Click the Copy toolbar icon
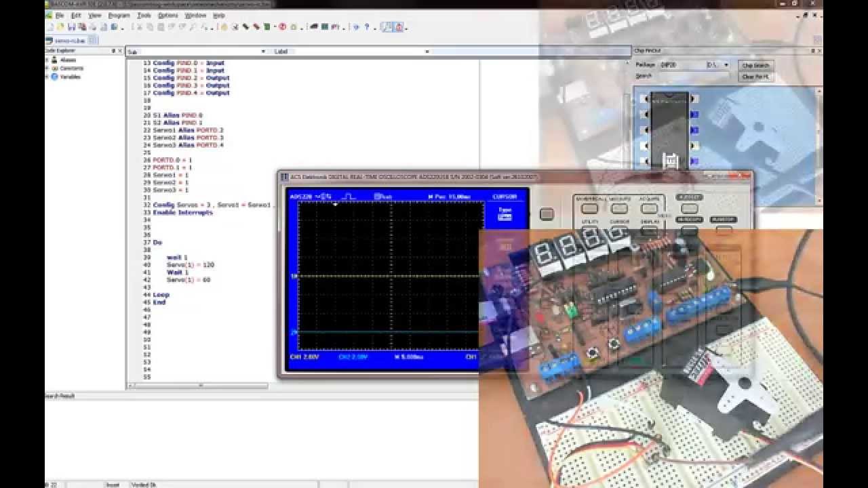 click(151, 27)
